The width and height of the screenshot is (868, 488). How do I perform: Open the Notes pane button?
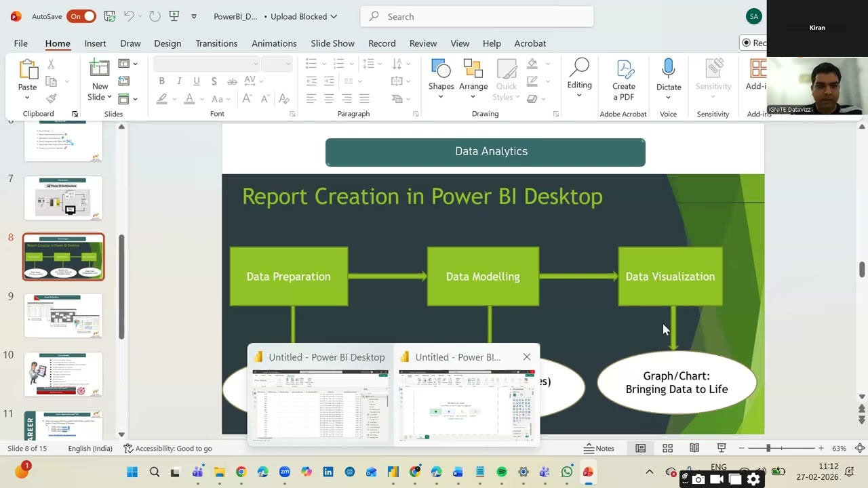pyautogui.click(x=599, y=448)
